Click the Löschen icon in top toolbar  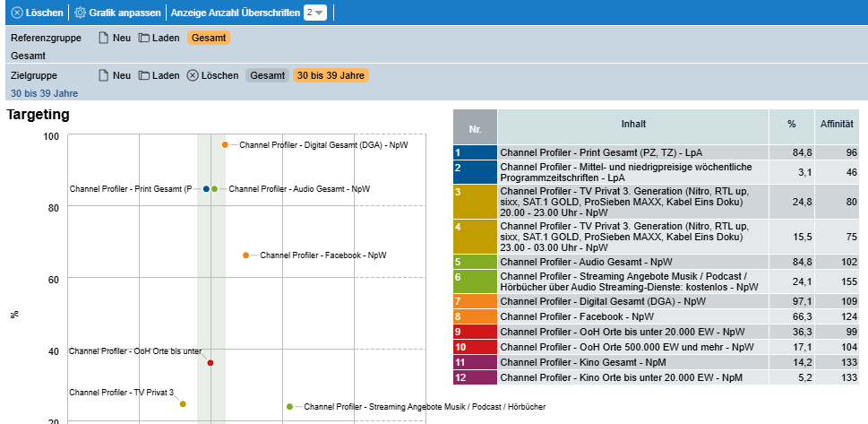pyautogui.click(x=17, y=13)
